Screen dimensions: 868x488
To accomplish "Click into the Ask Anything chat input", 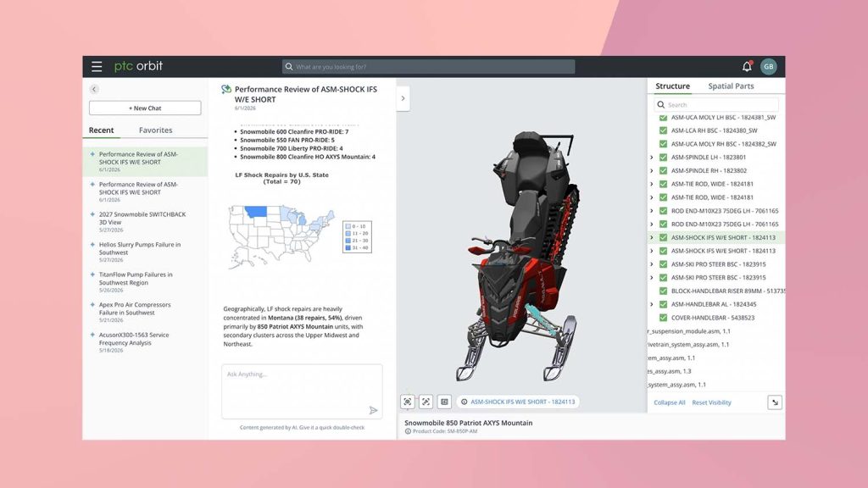I will (302, 391).
